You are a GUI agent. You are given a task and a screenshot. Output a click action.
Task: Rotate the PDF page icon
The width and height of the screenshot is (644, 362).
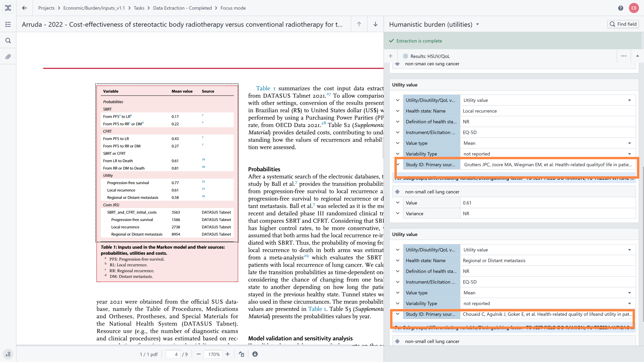[241, 354]
